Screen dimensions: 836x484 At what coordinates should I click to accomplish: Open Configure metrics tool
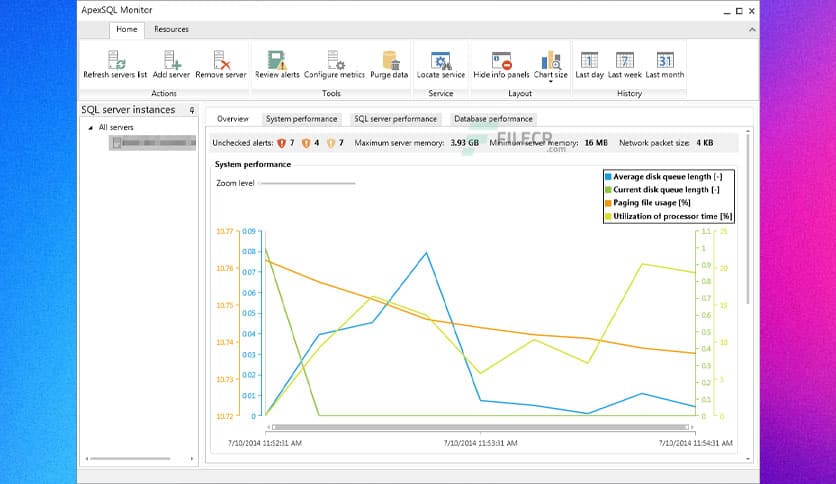(x=334, y=64)
